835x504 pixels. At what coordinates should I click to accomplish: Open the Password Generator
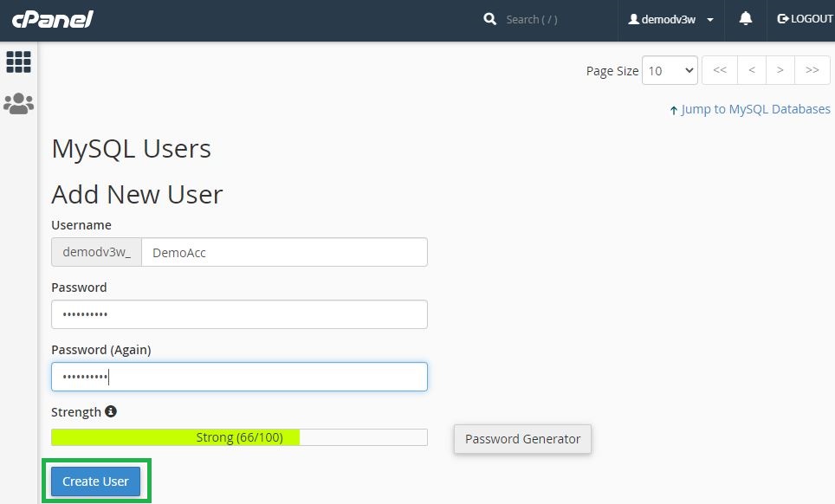[522, 439]
